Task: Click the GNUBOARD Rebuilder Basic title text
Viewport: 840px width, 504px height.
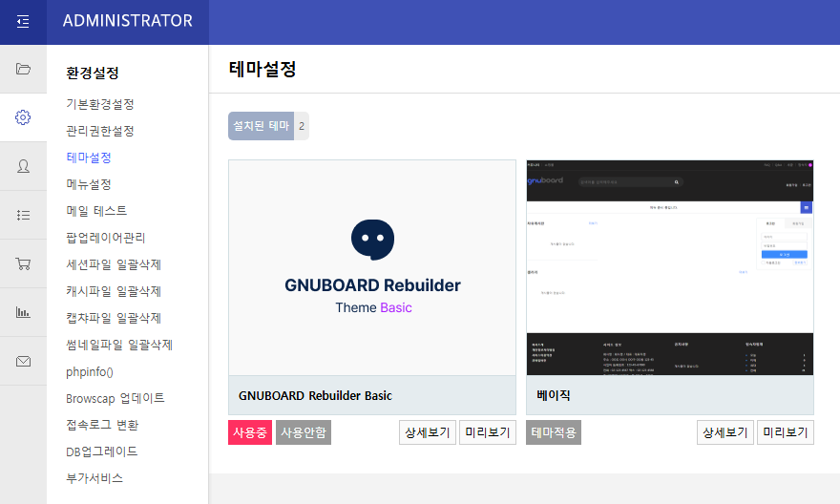Action: pyautogui.click(x=316, y=396)
